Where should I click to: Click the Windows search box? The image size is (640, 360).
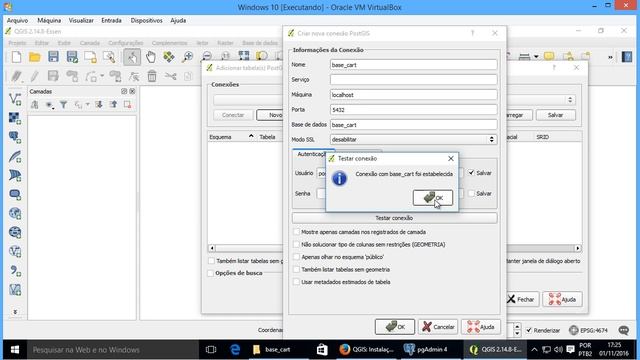pos(112,350)
